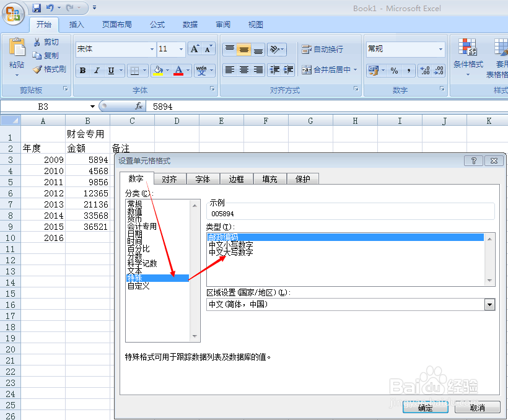
Task: Increase cell indent
Action: [x=288, y=69]
